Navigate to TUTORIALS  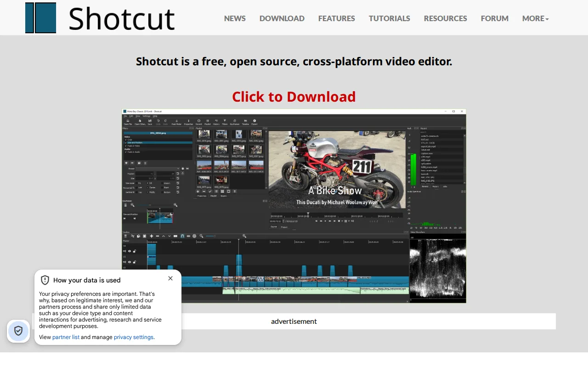pos(390,18)
